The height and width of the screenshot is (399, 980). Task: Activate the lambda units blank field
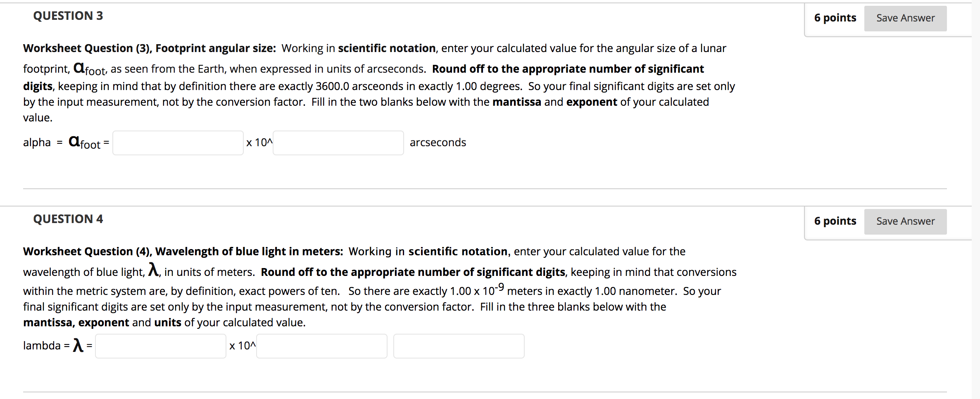point(459,346)
